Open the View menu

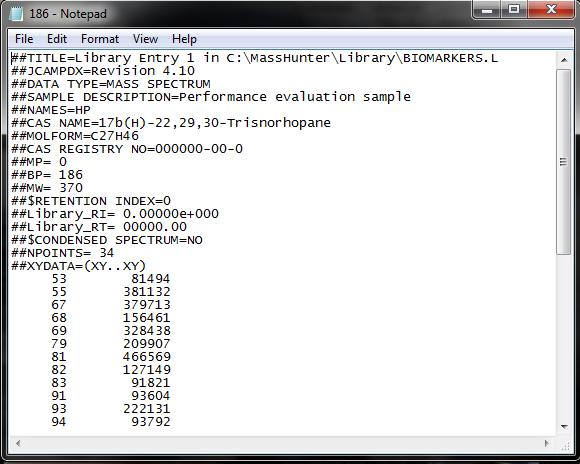pos(145,39)
